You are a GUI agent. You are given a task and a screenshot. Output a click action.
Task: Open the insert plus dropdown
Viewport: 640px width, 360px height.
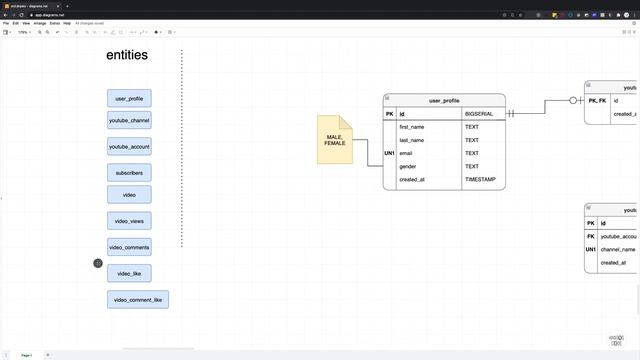point(158,32)
